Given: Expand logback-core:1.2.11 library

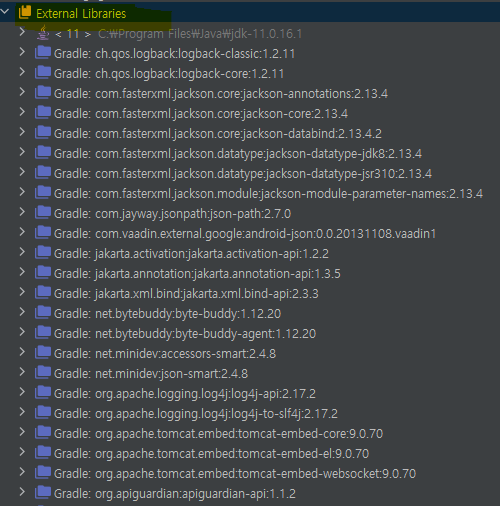Looking at the screenshot, I should (22, 72).
